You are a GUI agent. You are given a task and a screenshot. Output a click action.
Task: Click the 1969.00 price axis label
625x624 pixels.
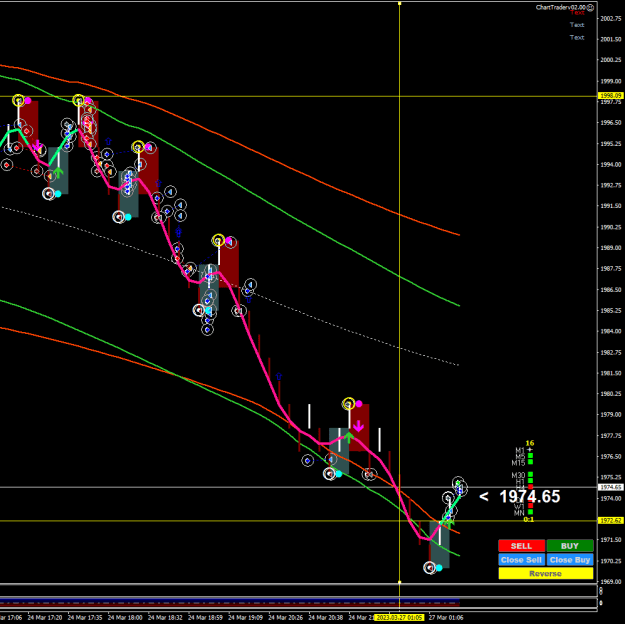click(611, 581)
